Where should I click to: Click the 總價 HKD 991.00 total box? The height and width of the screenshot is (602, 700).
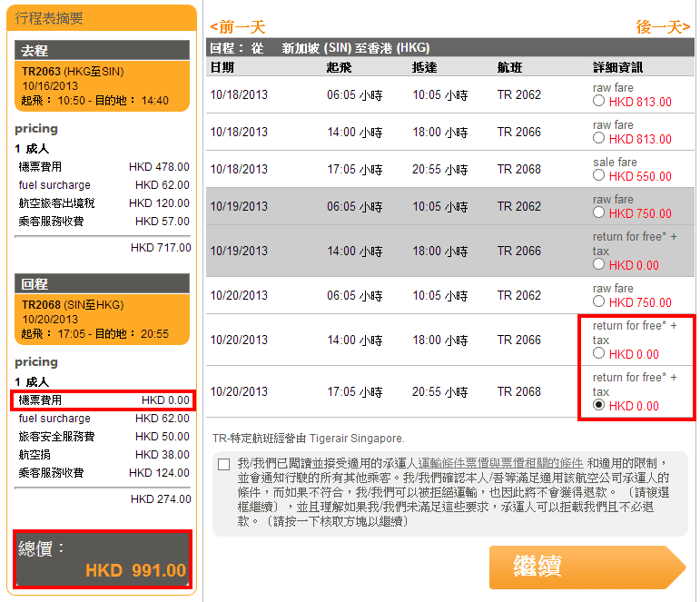click(x=102, y=559)
